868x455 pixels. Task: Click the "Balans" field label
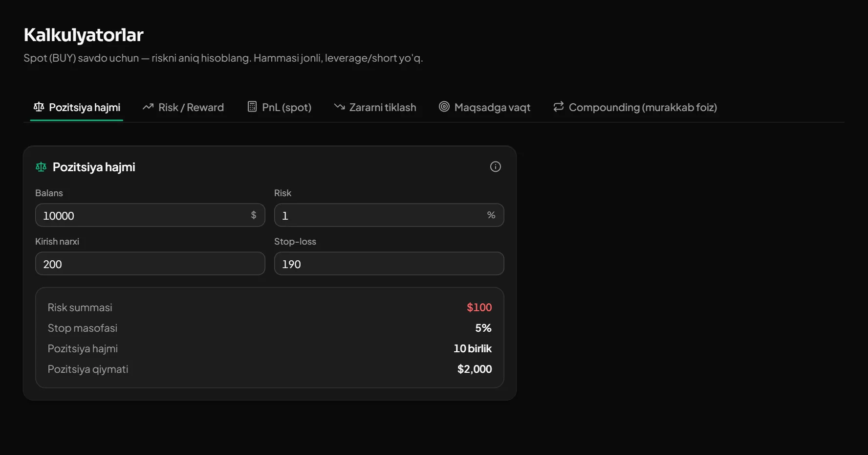tap(49, 193)
